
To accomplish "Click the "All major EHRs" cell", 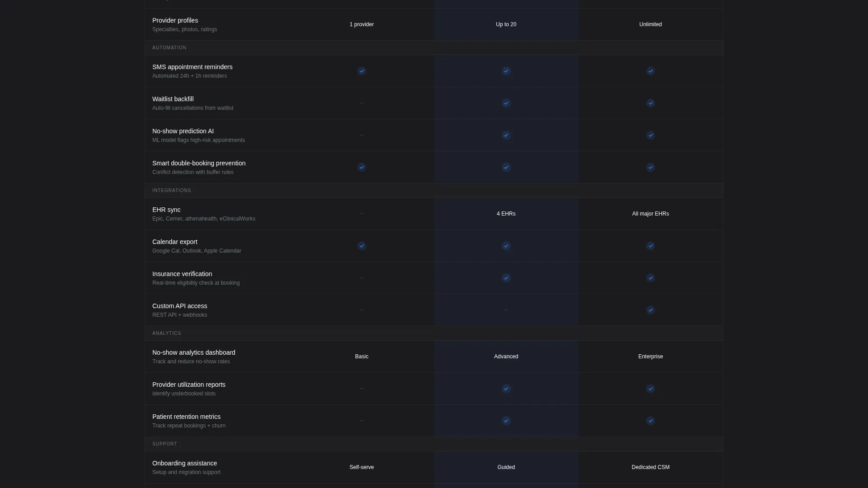I will (651, 214).
